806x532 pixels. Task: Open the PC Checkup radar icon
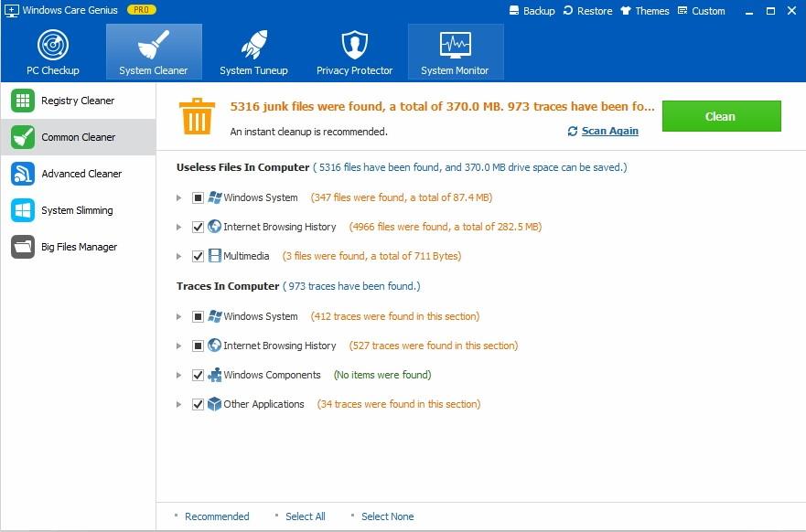click(x=53, y=45)
